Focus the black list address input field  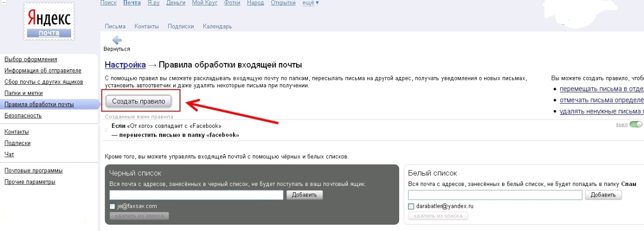coord(196,195)
